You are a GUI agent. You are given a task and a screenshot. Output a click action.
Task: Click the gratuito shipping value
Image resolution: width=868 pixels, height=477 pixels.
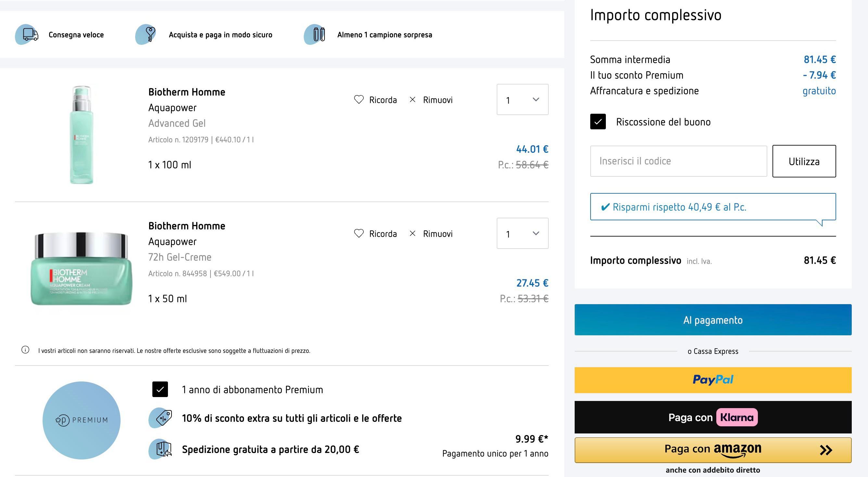pos(819,91)
